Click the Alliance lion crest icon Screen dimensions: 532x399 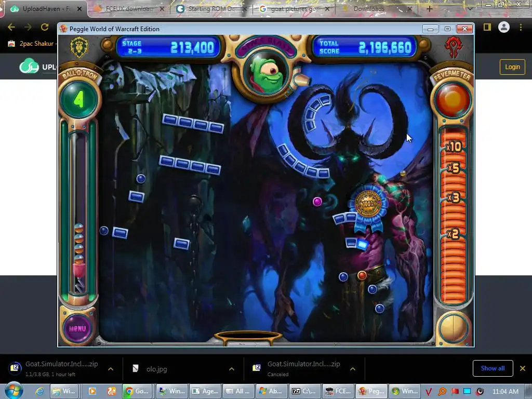79,47
